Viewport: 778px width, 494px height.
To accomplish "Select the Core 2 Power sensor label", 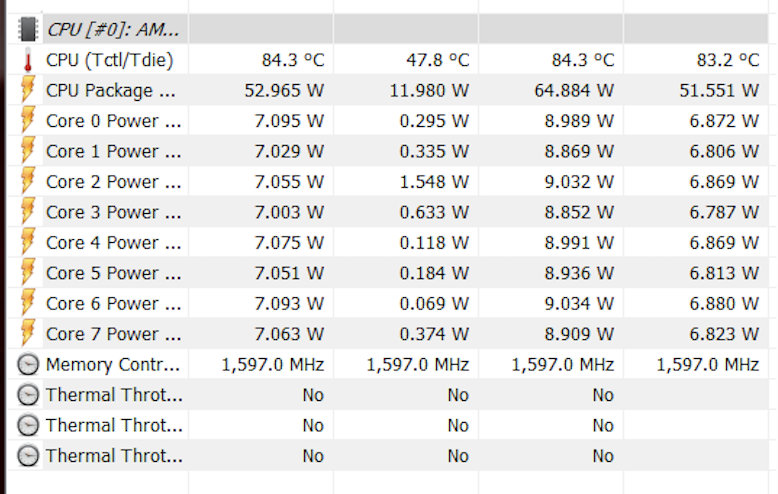I will click(113, 182).
